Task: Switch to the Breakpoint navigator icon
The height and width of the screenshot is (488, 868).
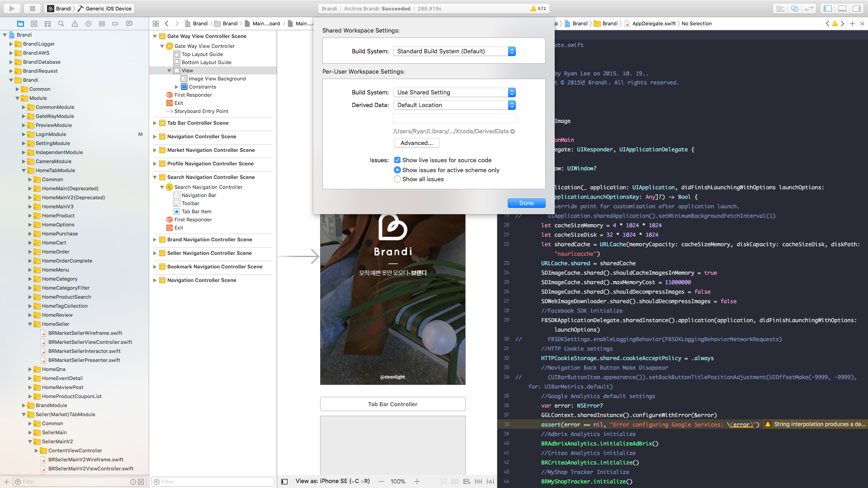Action: (x=115, y=23)
